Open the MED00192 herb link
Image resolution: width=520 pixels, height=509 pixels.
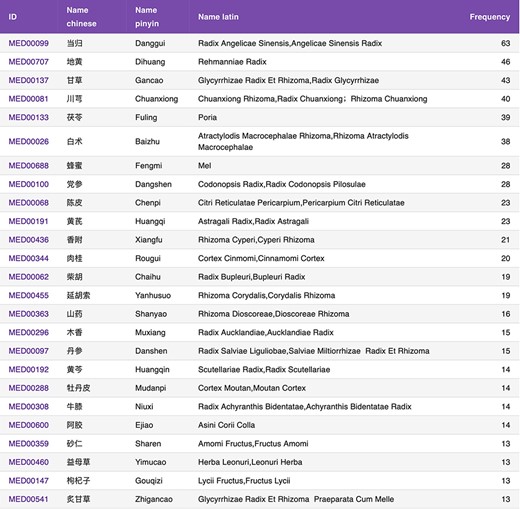pos(29,370)
